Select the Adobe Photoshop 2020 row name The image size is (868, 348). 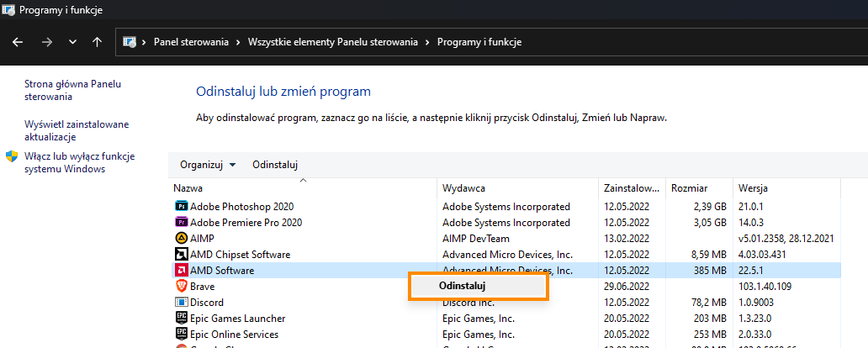point(242,207)
